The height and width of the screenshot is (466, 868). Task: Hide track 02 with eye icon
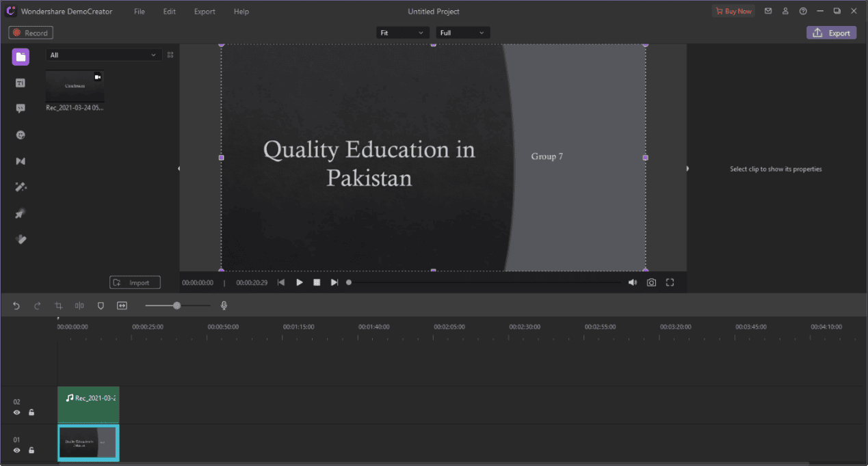click(16, 413)
